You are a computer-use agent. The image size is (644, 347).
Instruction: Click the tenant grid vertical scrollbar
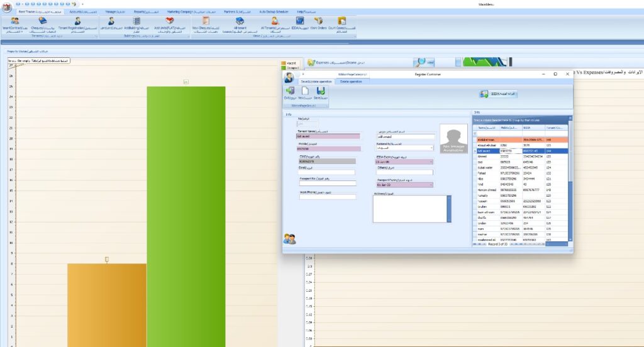570,179
